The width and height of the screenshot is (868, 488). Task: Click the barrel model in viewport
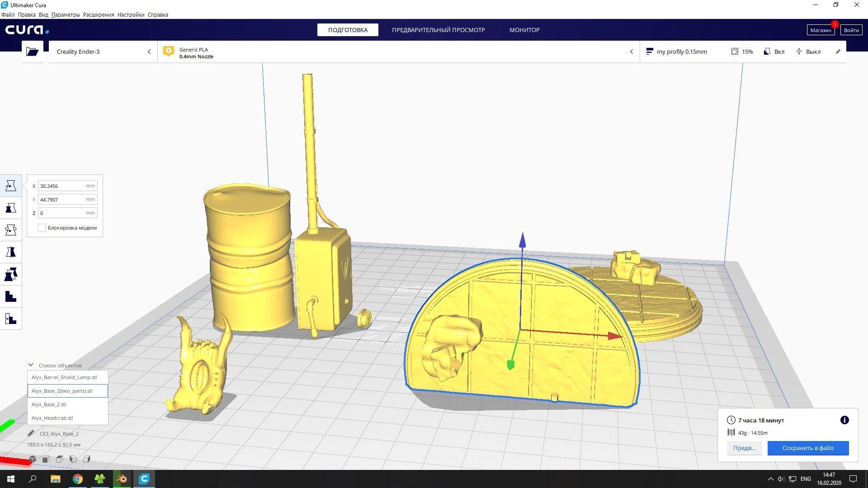[x=249, y=258]
